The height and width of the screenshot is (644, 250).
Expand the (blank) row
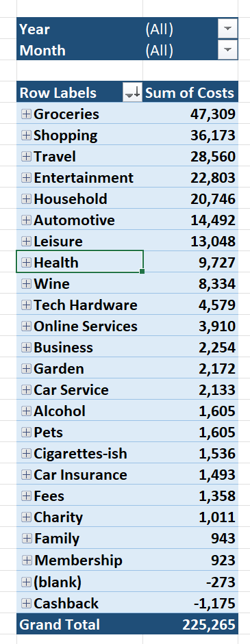(26, 582)
